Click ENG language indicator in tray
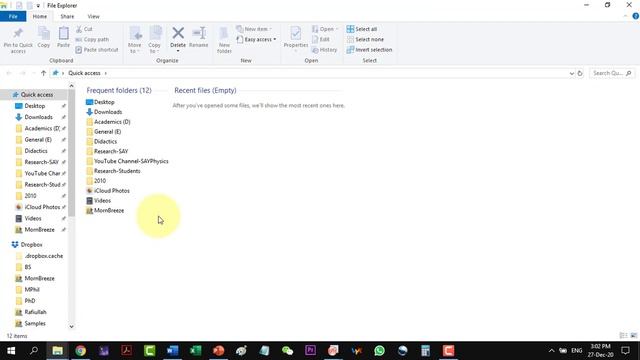Image resolution: width=640 pixels, height=360 pixels. pyautogui.click(x=576, y=351)
